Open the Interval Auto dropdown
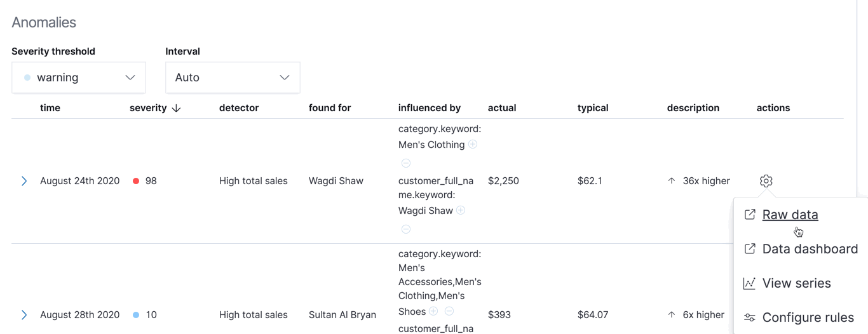Image resolution: width=868 pixels, height=334 pixels. click(x=233, y=77)
